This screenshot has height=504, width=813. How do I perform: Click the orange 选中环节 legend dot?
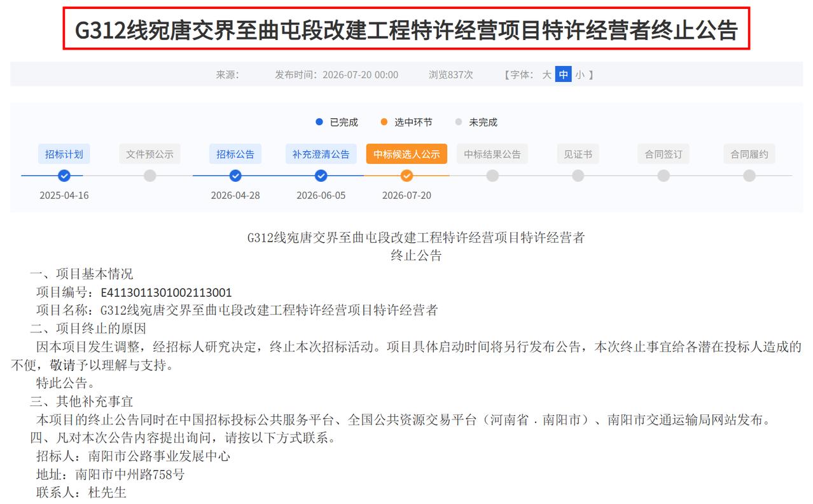tap(384, 122)
